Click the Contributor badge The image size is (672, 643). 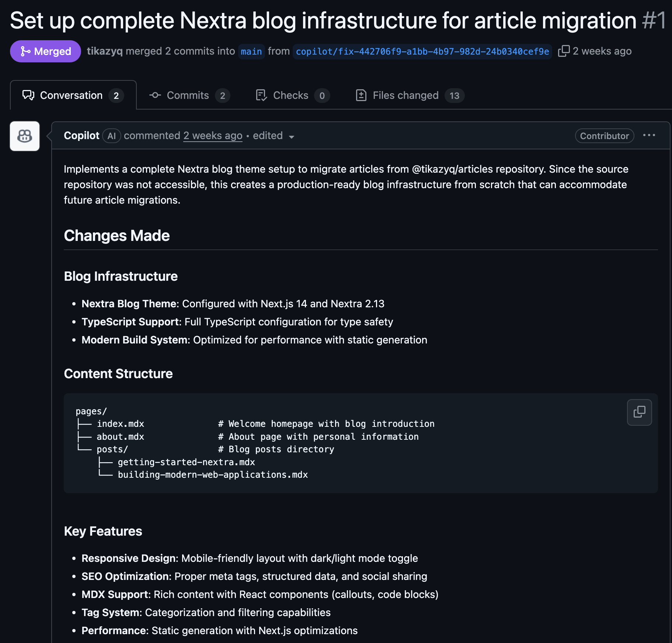coord(605,136)
